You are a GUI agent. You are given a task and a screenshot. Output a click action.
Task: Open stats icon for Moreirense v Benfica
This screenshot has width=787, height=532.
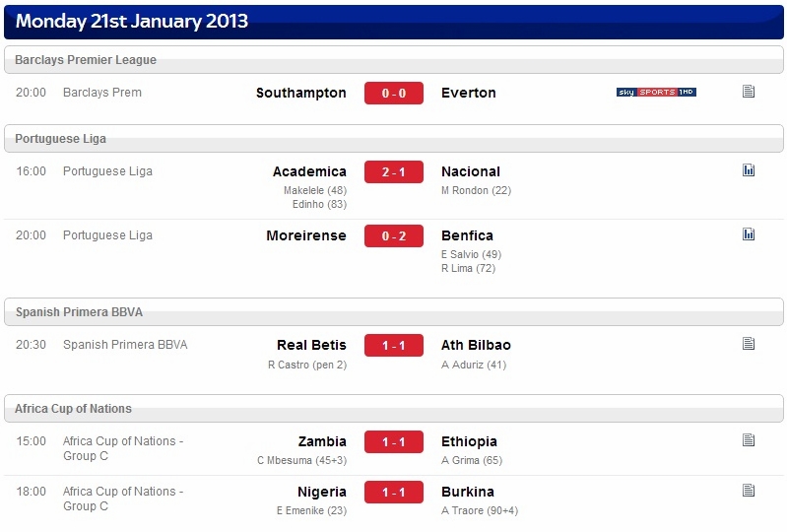click(x=749, y=234)
